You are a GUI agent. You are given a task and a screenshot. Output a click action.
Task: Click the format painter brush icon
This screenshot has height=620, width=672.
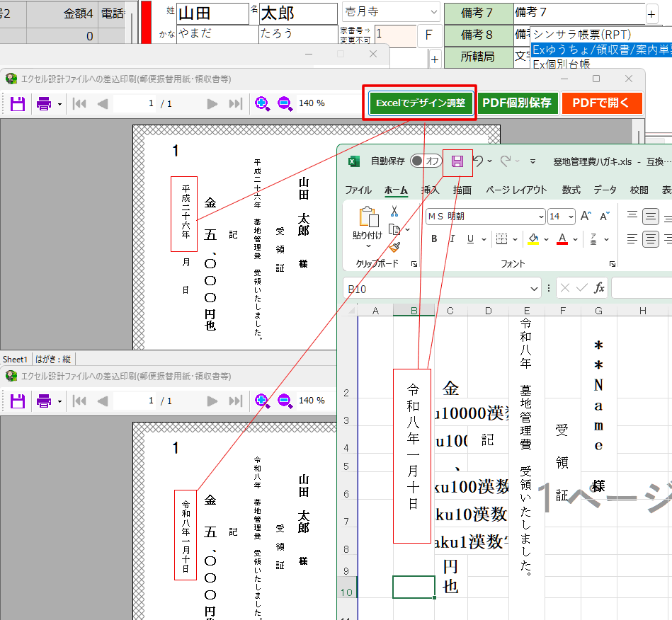coord(394,246)
